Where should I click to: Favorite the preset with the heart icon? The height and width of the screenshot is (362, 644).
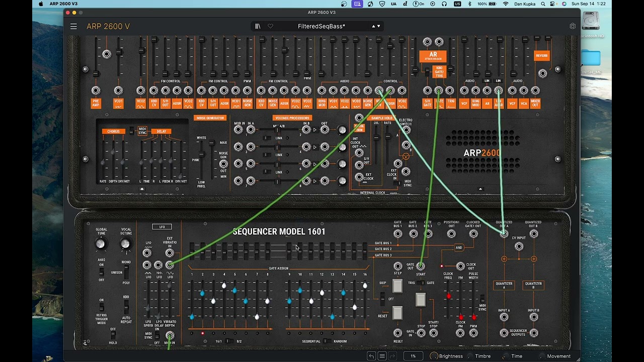tap(270, 26)
